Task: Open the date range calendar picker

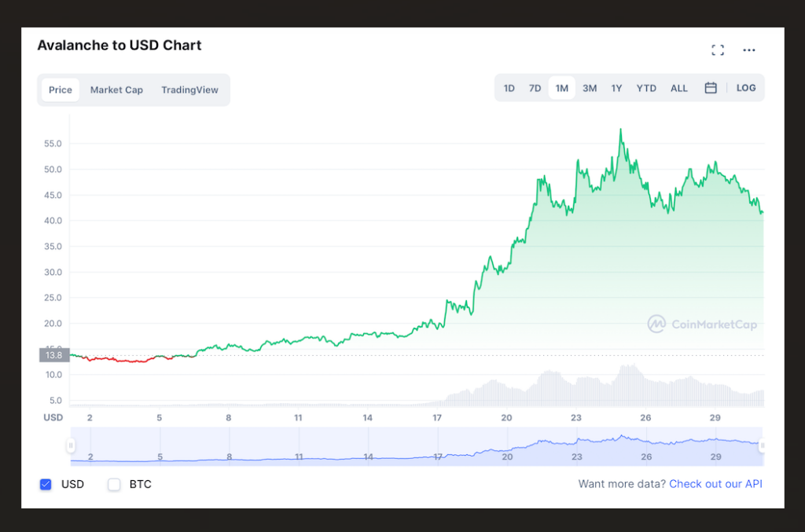Action: click(711, 87)
